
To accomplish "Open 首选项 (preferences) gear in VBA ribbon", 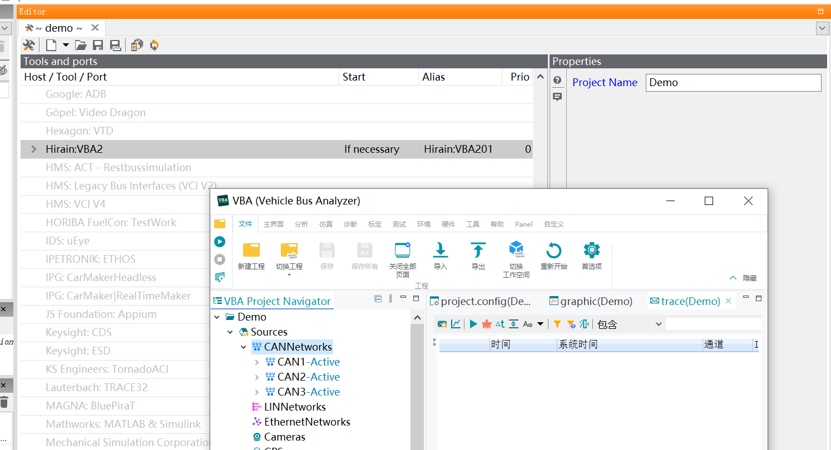I will point(591,256).
